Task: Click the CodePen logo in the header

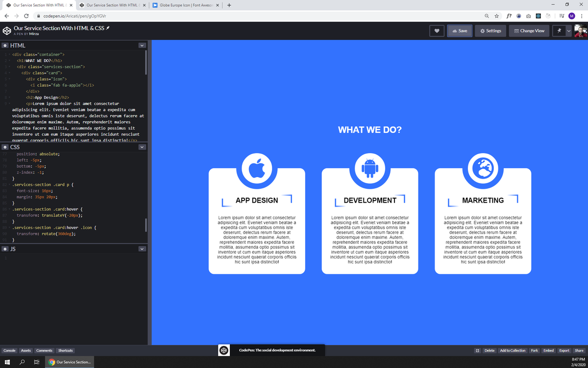Action: tap(7, 30)
